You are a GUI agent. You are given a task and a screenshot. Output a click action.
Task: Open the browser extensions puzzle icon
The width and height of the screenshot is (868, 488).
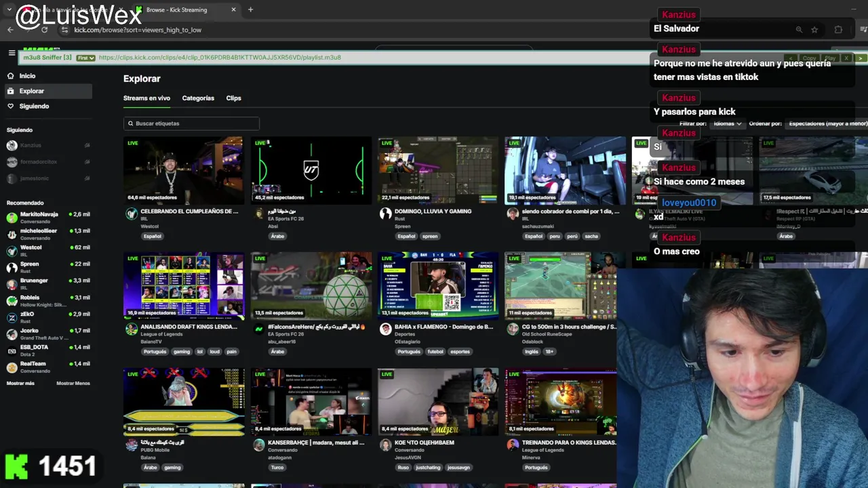838,30
